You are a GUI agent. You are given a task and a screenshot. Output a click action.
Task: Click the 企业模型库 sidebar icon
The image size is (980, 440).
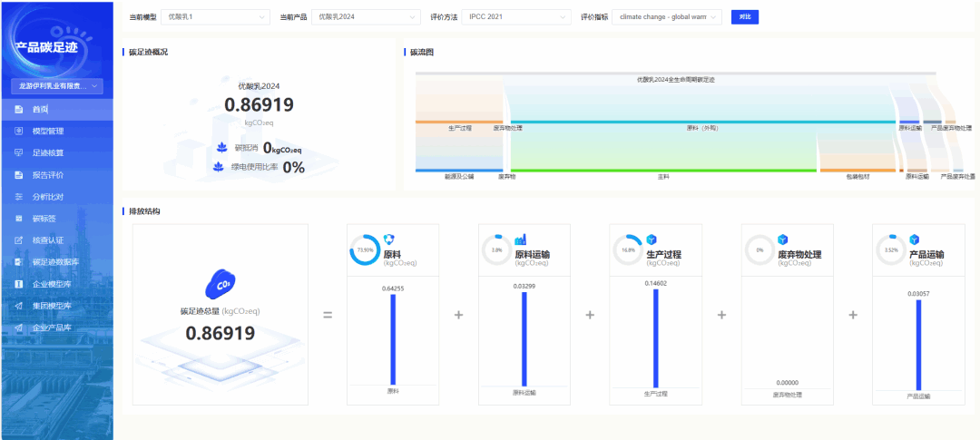19,284
